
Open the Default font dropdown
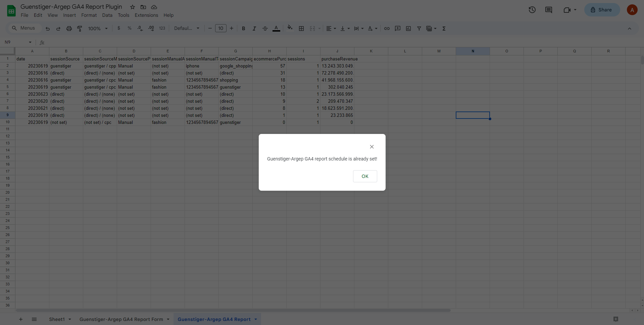[187, 28]
